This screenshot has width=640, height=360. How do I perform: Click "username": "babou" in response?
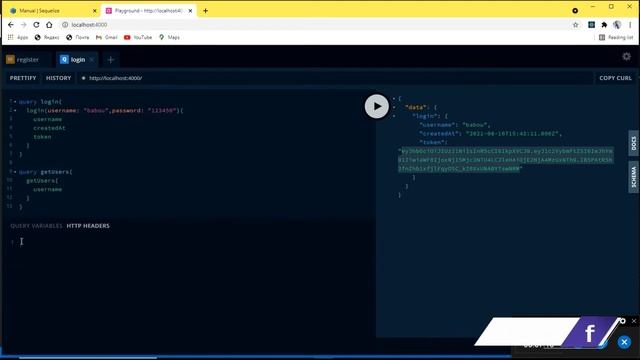tap(454, 125)
